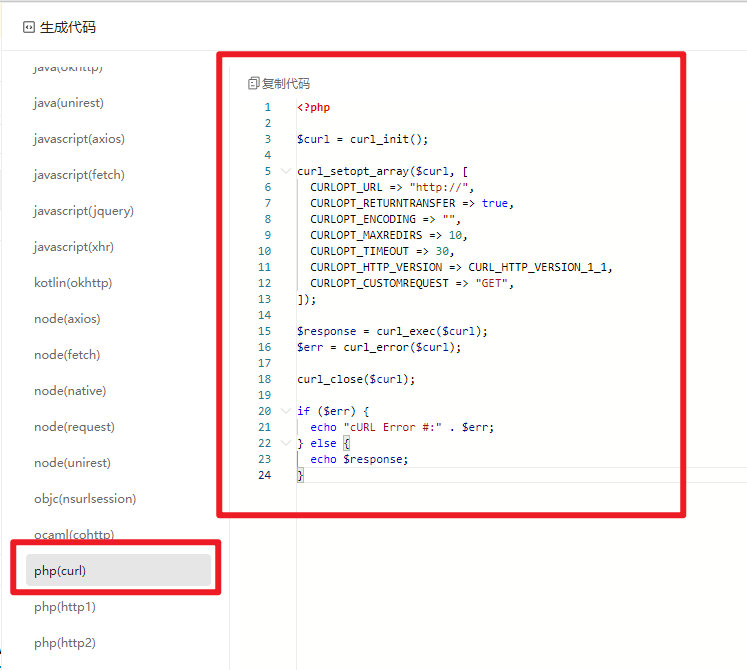
Task: Choose php(http1) code option
Action: [65, 607]
